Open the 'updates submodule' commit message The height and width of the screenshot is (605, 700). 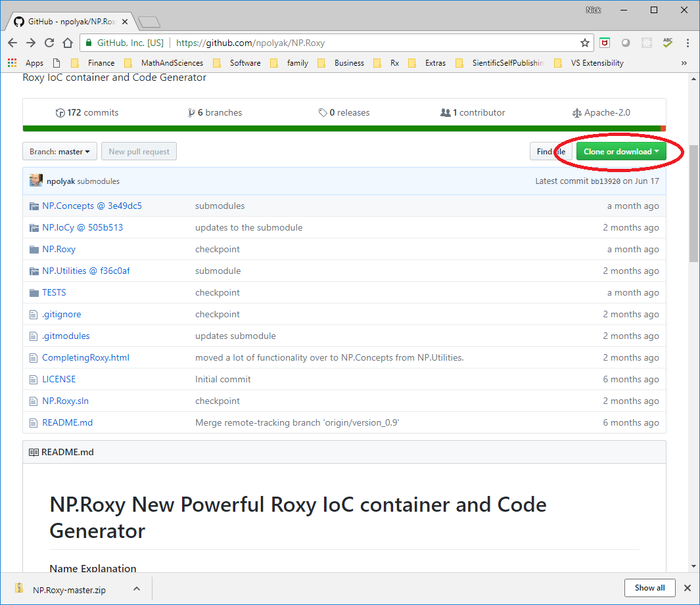tap(235, 336)
